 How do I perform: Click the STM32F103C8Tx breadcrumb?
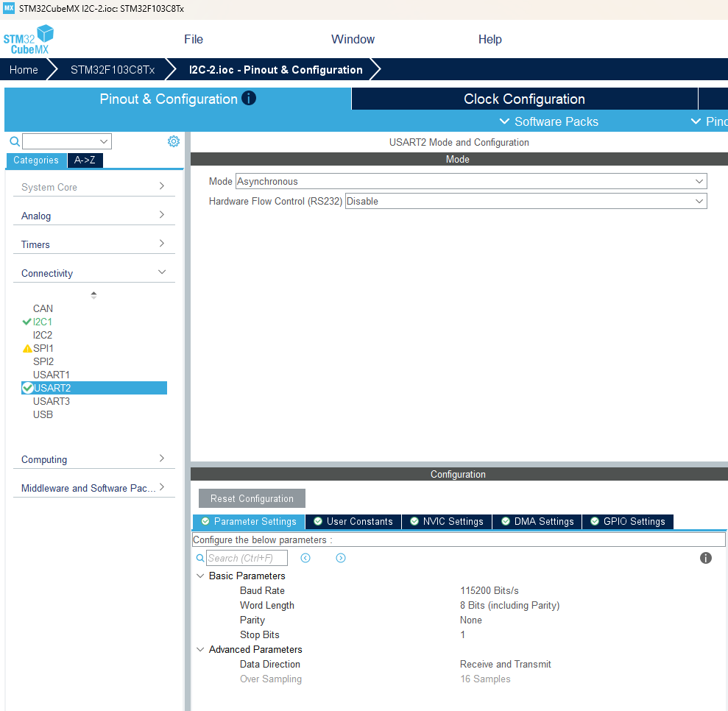113,70
